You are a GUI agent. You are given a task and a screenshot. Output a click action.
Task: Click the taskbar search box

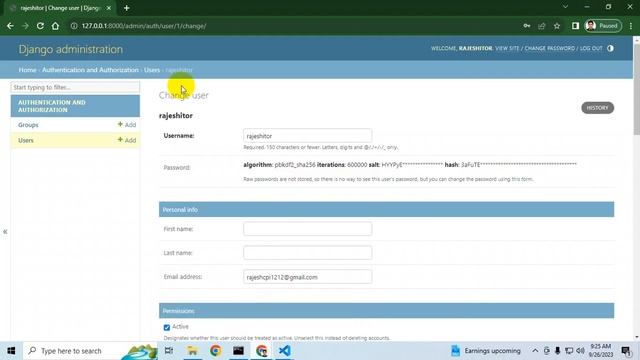pos(91,351)
